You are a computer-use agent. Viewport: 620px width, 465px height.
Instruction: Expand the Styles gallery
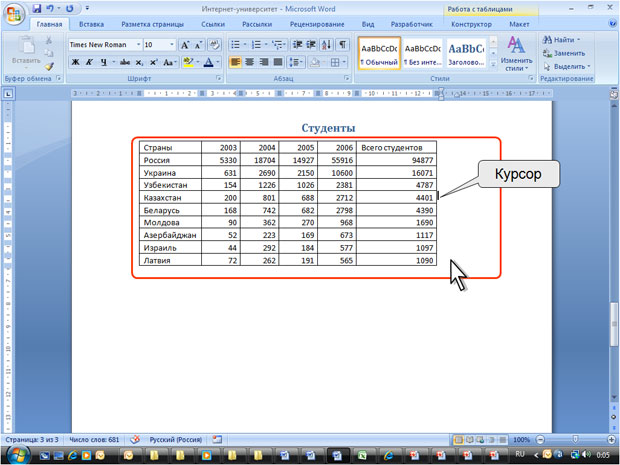click(x=493, y=64)
